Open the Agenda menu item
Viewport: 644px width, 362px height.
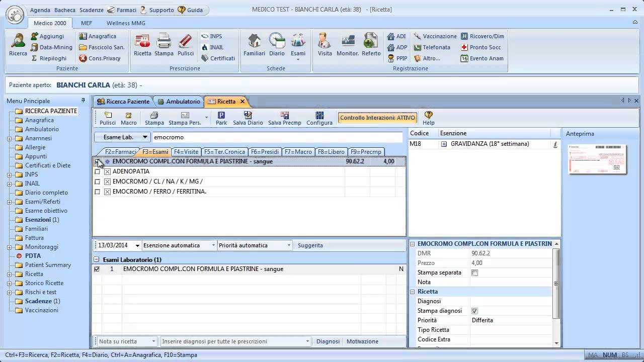(x=40, y=10)
